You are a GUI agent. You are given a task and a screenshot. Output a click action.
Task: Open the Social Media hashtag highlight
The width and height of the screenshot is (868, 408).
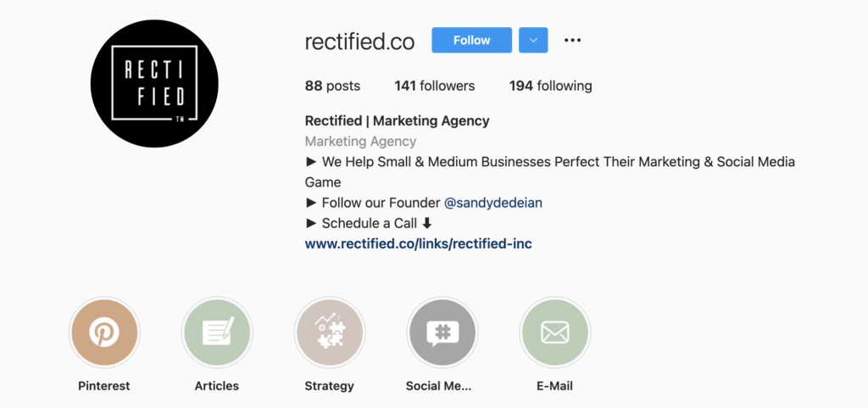442,333
